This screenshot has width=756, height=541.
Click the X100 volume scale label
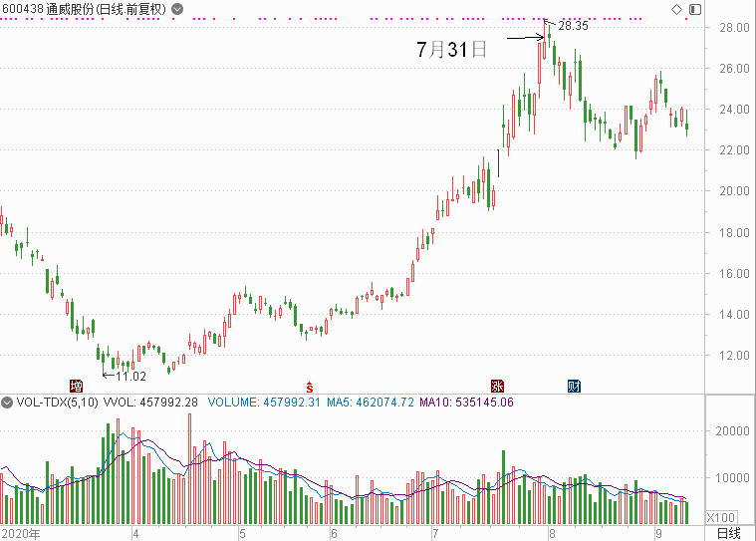pyautogui.click(x=721, y=518)
